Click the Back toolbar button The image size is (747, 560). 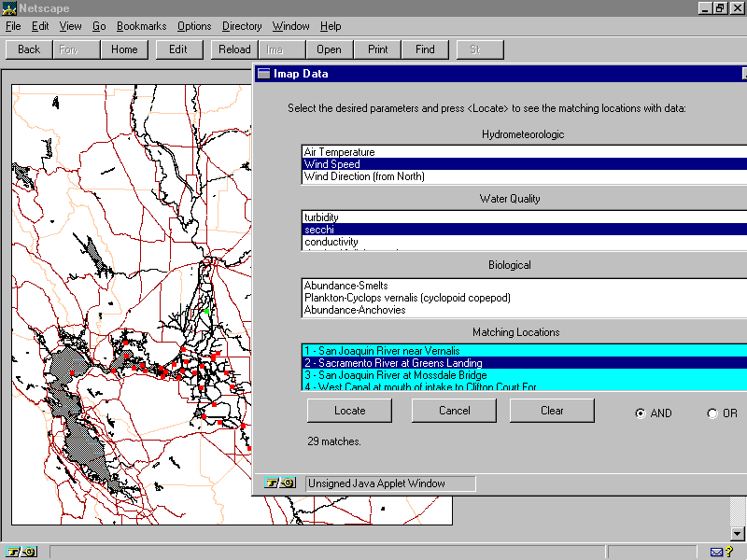point(29,49)
